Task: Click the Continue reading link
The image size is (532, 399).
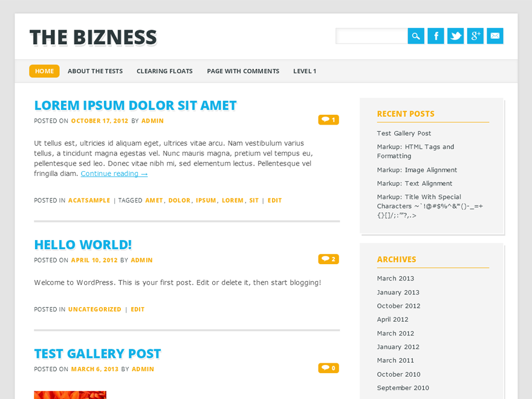Action: pyautogui.click(x=114, y=174)
